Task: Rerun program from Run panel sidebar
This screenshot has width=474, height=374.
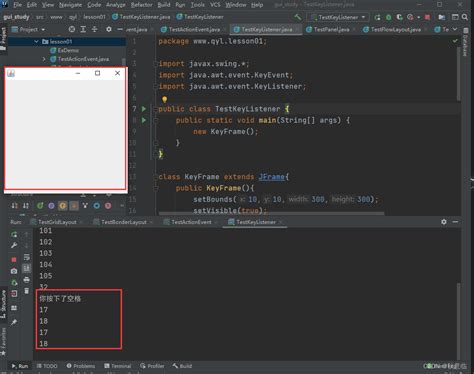Action: [x=14, y=235]
